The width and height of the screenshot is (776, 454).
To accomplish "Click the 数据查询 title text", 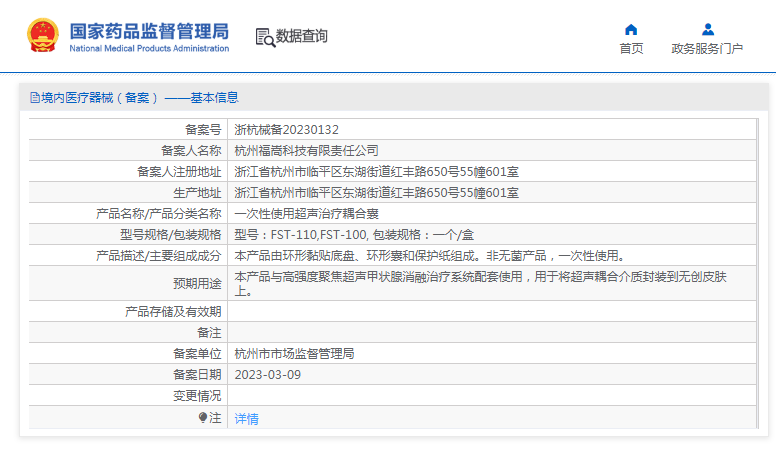I will 302,37.
